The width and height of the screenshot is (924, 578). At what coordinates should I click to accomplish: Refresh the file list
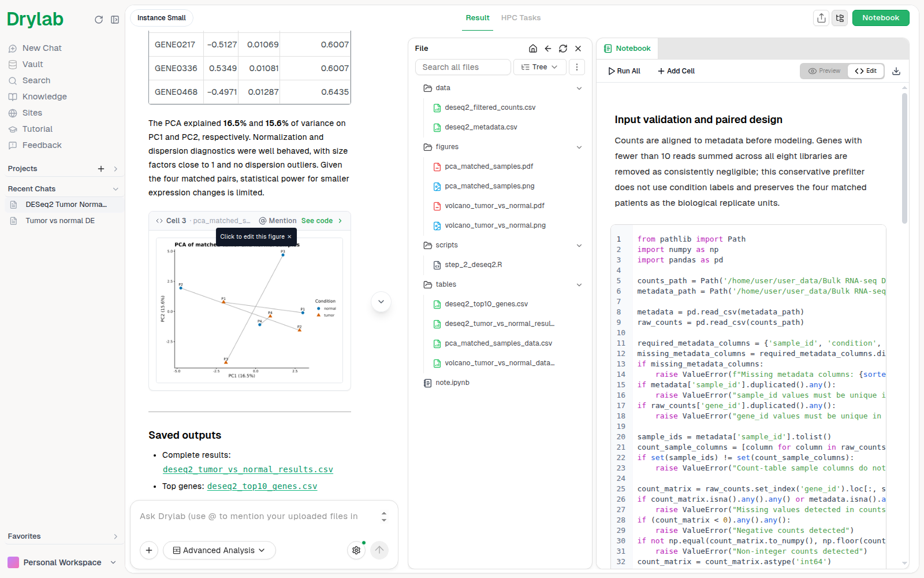tap(563, 49)
